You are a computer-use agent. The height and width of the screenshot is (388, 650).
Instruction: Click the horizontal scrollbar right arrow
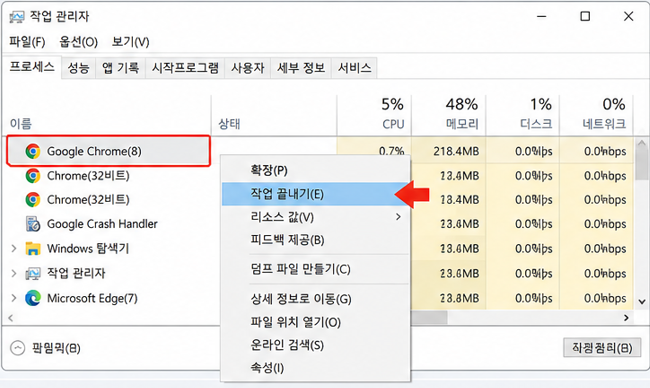(626, 318)
